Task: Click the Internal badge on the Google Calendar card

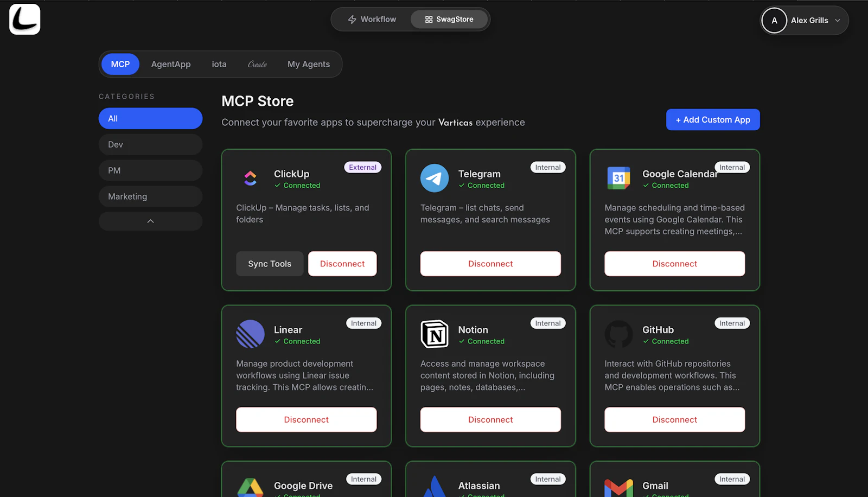Action: point(732,167)
